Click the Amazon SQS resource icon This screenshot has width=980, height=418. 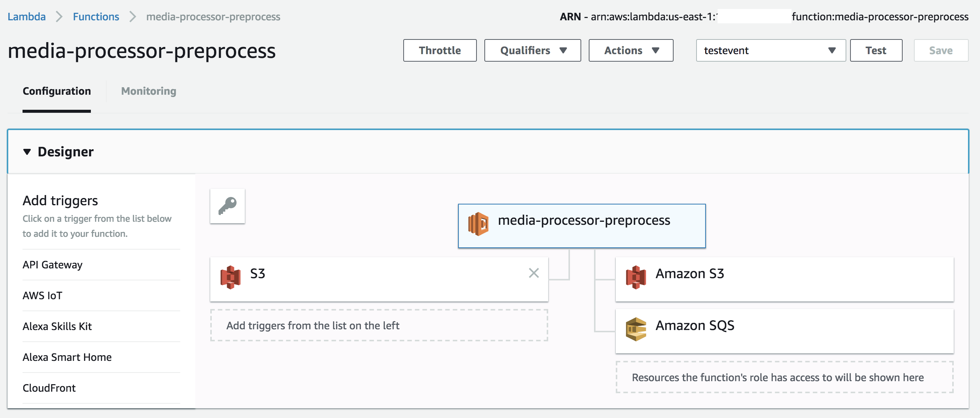[x=636, y=329]
